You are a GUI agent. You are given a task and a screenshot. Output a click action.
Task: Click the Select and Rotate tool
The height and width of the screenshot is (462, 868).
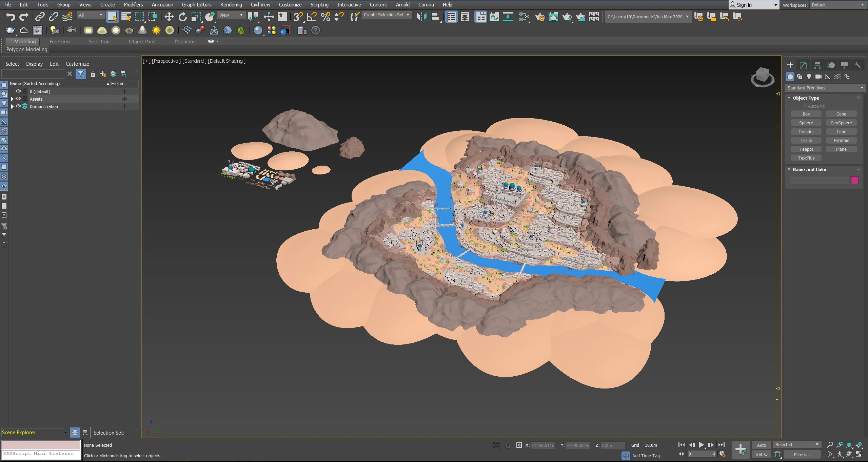tap(182, 17)
